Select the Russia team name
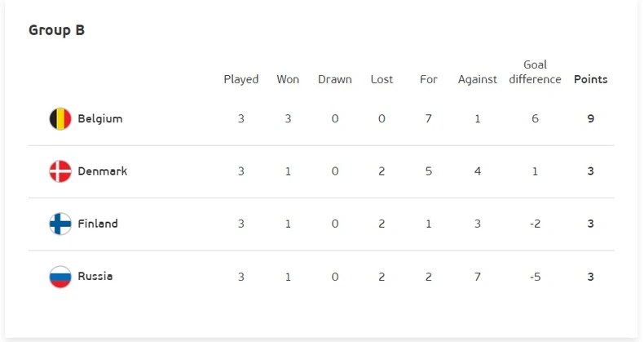The width and height of the screenshot is (644, 342). click(x=95, y=276)
